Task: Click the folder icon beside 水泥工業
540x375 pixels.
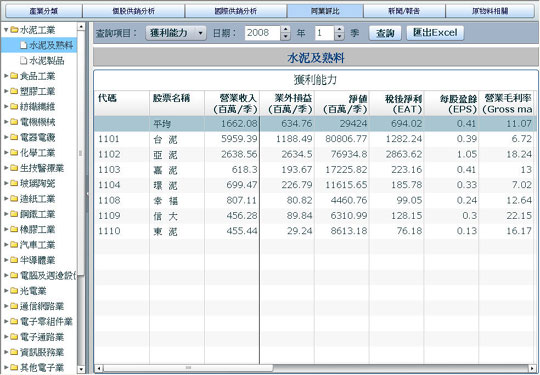Action: (14, 30)
